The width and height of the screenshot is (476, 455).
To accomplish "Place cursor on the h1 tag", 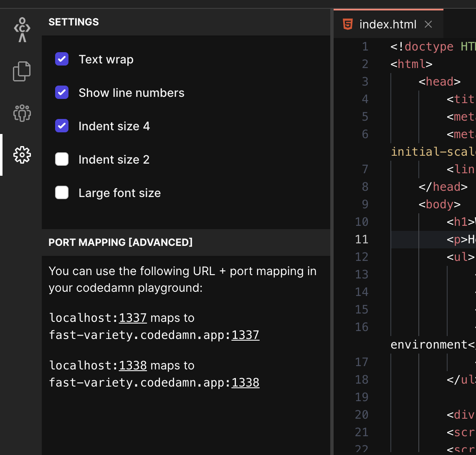I will 459,222.
